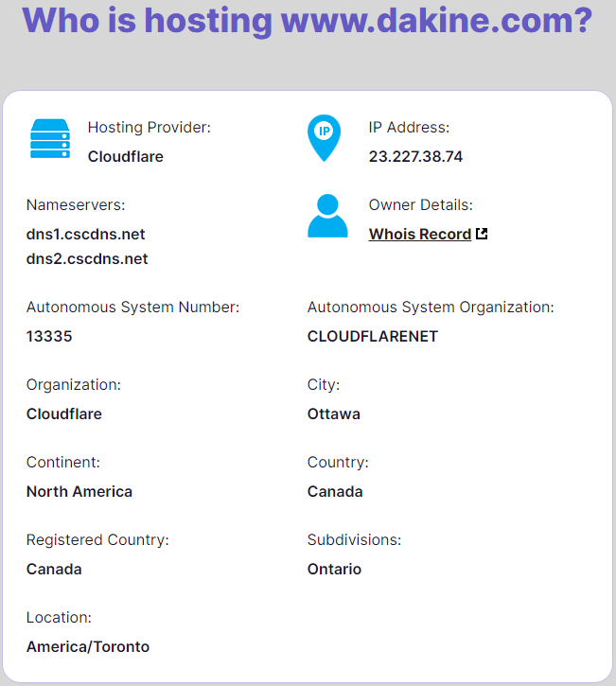Click the page heading 'Who is hosting www.dakine.com?'
Viewport: 616px width, 686px height.
pyautogui.click(x=308, y=21)
